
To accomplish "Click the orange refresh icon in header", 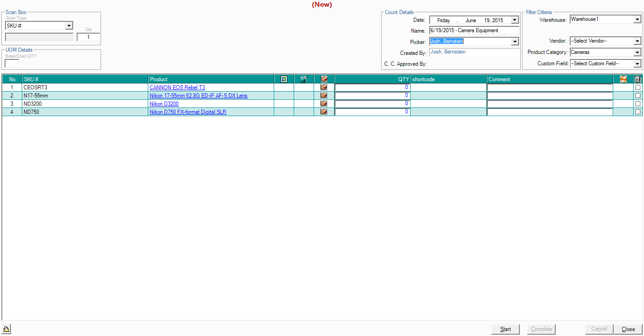I will (x=623, y=79).
